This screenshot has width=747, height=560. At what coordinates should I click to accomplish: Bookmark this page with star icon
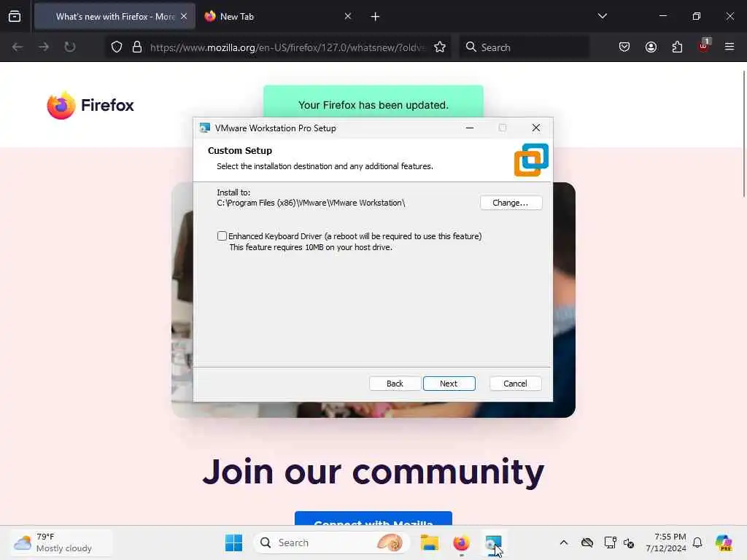440,47
